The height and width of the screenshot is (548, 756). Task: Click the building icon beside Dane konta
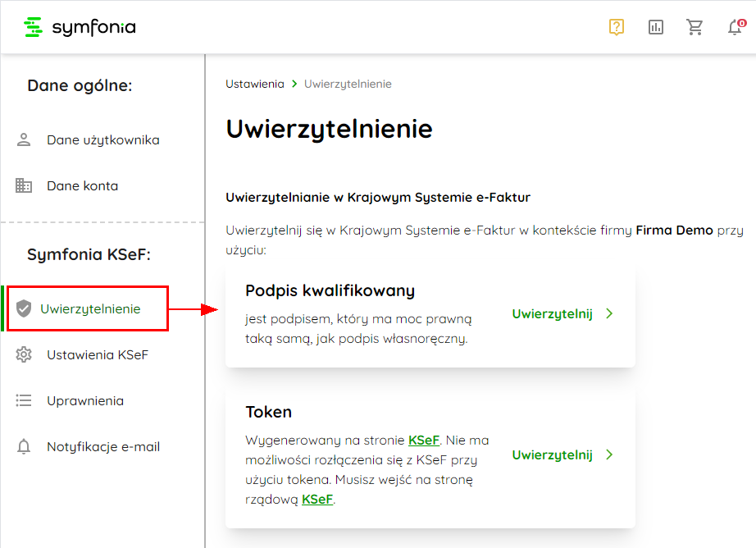24,185
